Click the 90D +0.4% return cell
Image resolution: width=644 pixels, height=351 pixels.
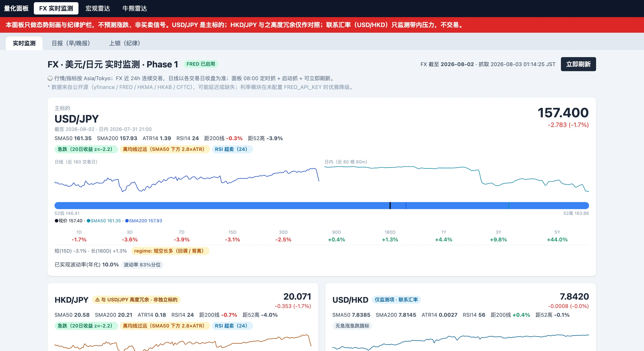337,236
